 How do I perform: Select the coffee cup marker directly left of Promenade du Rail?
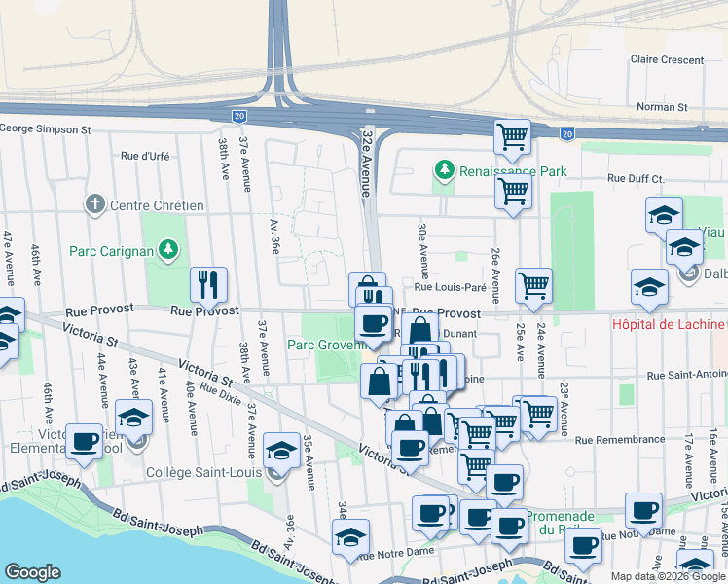[x=509, y=528]
